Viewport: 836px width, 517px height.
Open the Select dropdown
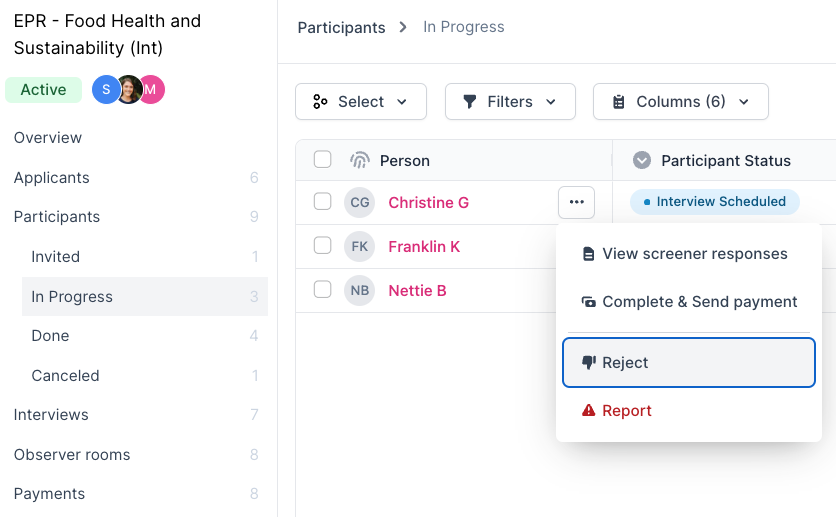coord(361,101)
